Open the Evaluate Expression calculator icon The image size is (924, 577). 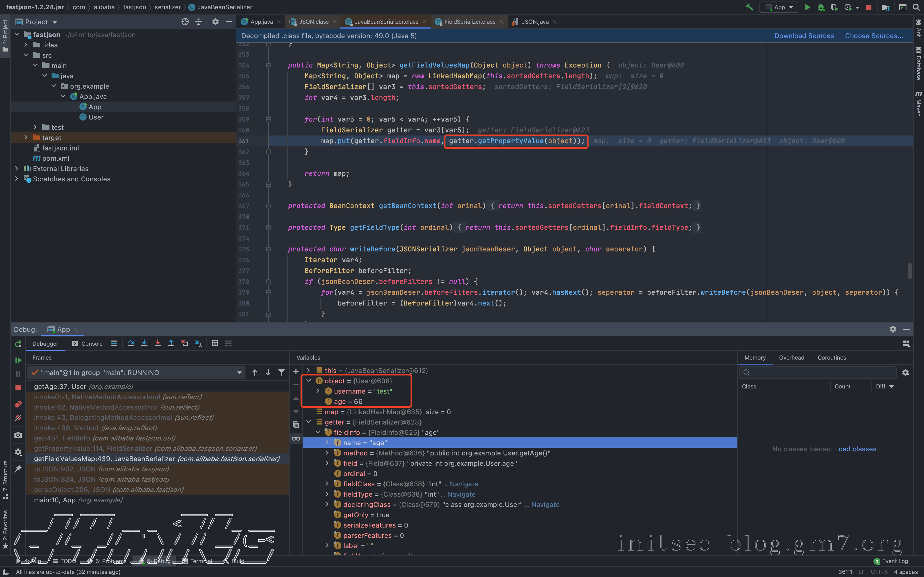(215, 343)
